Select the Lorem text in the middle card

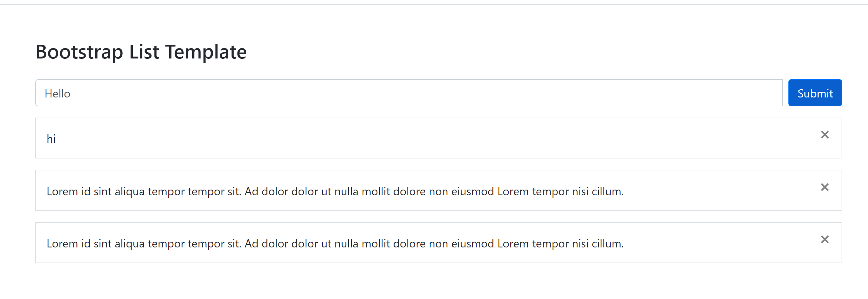(335, 191)
